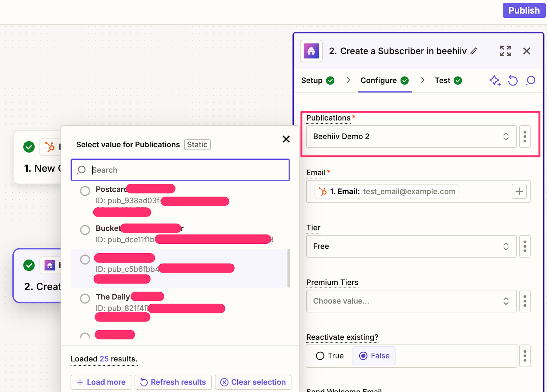Expand the Premium Tiers dropdown
Screen dimensions: 547x392
411,301
